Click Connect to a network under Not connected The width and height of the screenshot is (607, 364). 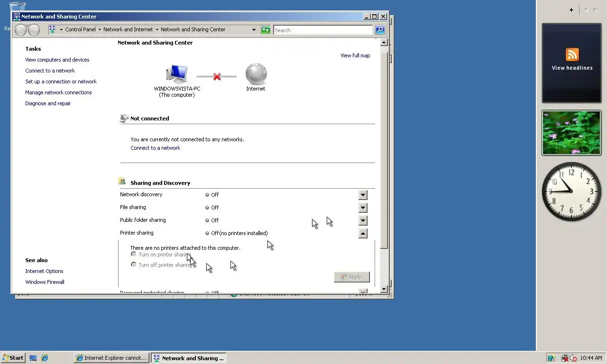[x=155, y=148]
